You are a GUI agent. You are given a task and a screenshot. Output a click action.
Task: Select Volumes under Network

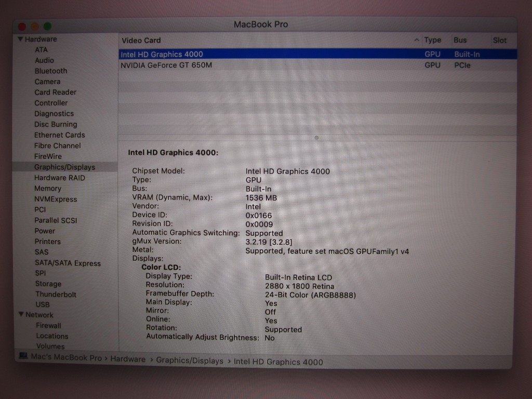pos(50,347)
